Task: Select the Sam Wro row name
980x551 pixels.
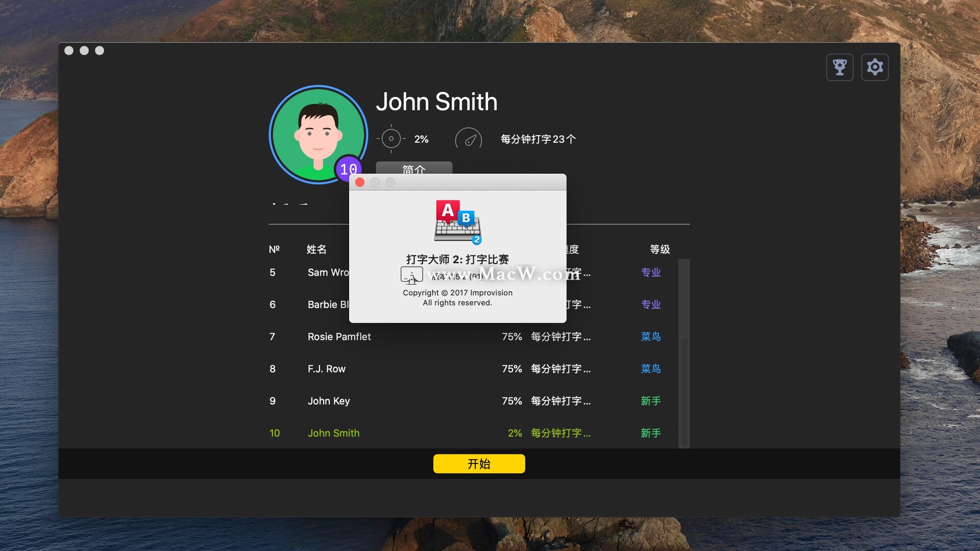Action: tap(328, 272)
